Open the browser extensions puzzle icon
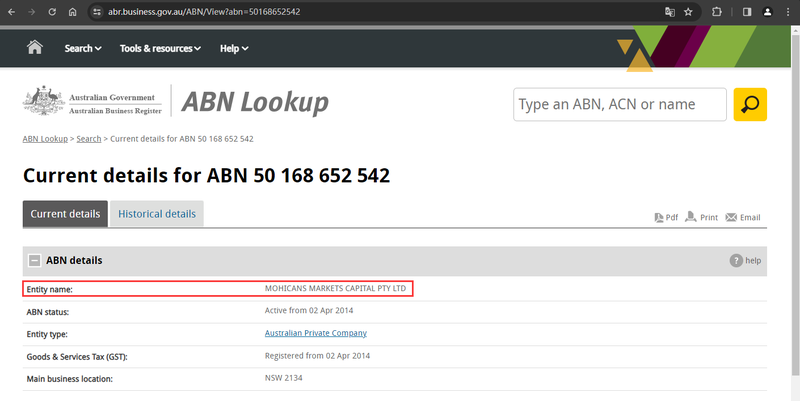Screen dimensions: 800x401 (x=716, y=12)
